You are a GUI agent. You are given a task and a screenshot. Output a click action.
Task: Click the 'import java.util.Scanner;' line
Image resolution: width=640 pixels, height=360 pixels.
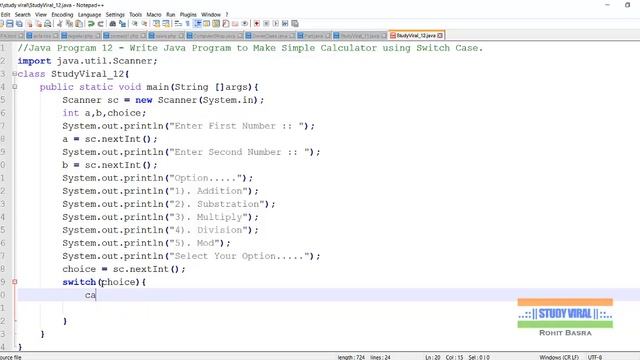pos(87,61)
